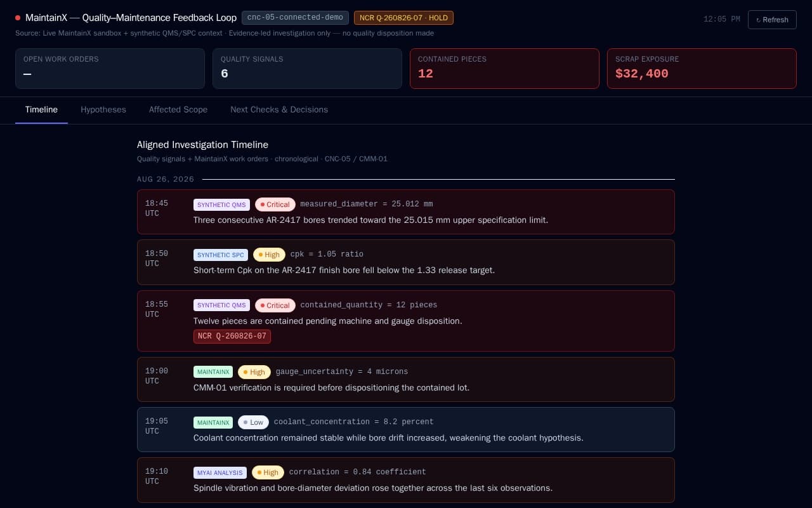This screenshot has height=508, width=812.
Task: Click 'correlation = 0.84 coefficient' text
Action: pyautogui.click(x=358, y=472)
